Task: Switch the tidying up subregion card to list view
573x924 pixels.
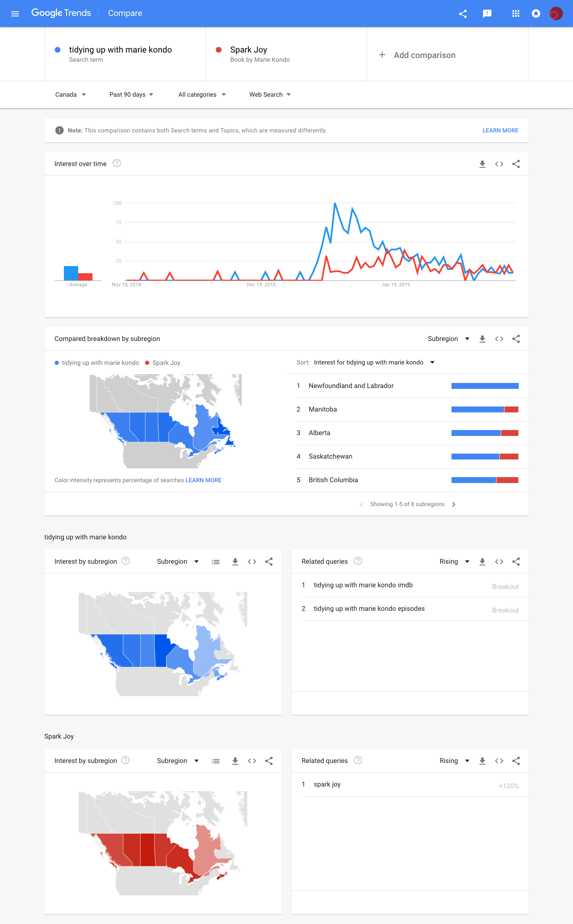Action: point(216,562)
